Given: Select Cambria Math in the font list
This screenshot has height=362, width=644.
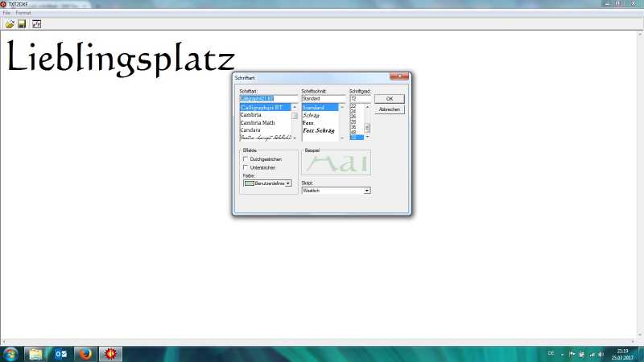Looking at the screenshot, I should [x=258, y=123].
